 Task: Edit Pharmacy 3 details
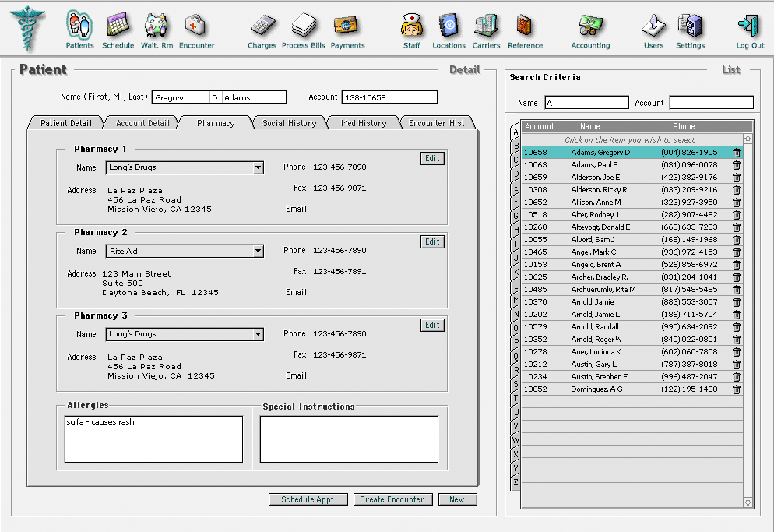(432, 325)
